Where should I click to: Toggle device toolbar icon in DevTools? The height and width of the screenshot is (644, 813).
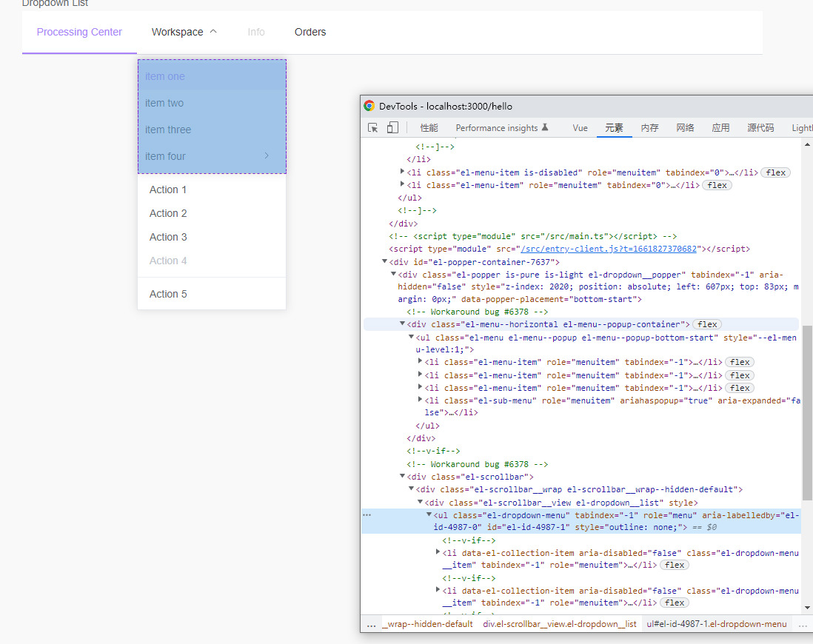(392, 127)
